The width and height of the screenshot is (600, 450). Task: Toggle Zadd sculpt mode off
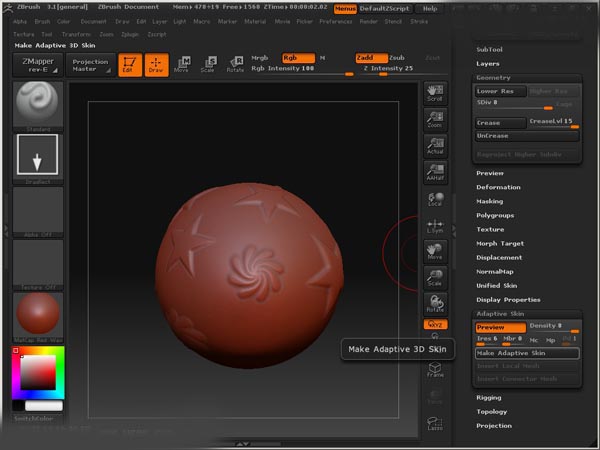click(366, 58)
